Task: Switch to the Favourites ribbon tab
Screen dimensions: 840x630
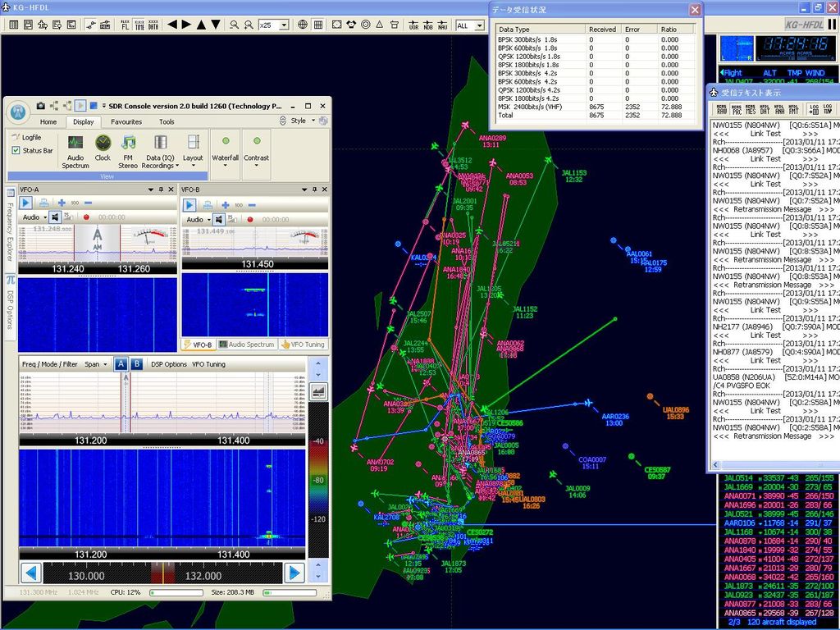Action: pos(126,121)
